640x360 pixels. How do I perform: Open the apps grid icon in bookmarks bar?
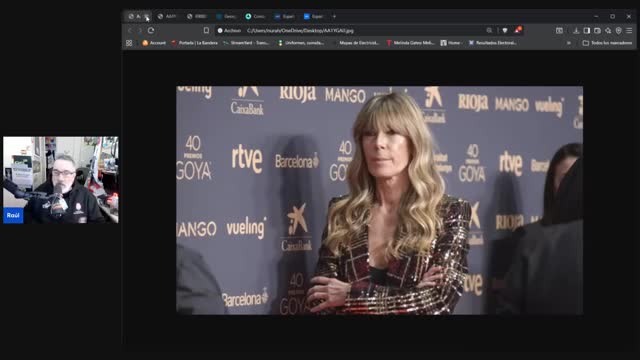click(x=129, y=43)
